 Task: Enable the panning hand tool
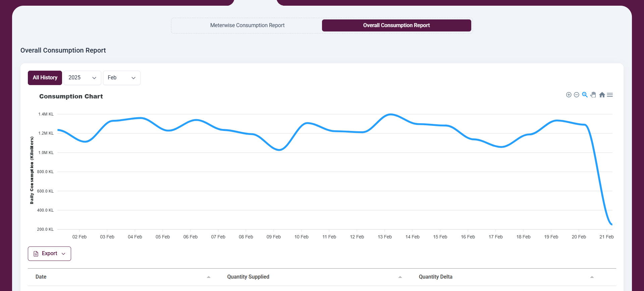pyautogui.click(x=593, y=95)
